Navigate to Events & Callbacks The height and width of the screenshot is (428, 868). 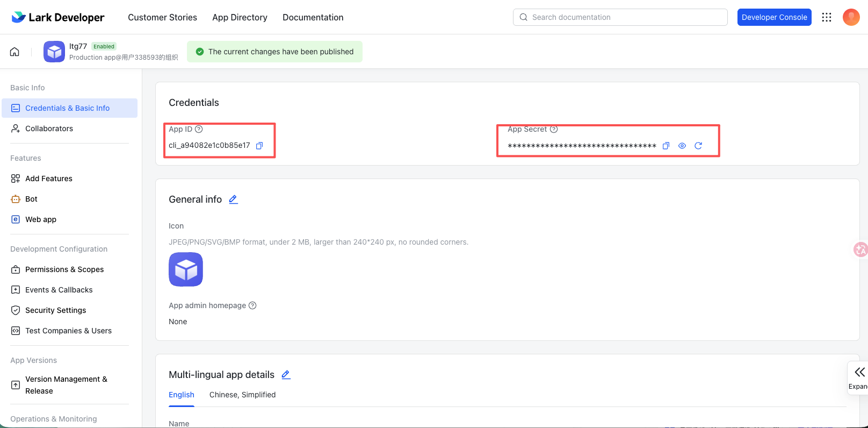pos(59,290)
